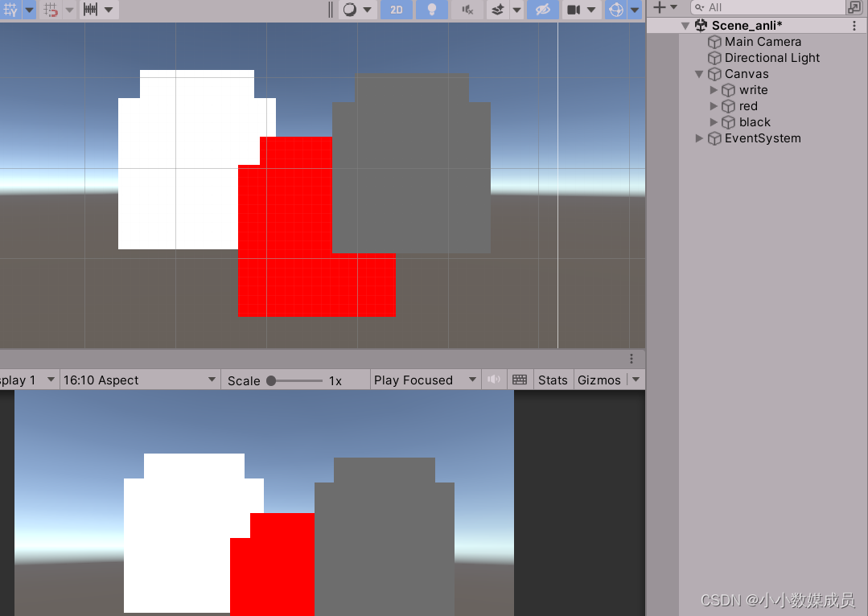Image resolution: width=868 pixels, height=616 pixels.
Task: Click the EventSystem cube icon
Action: pyautogui.click(x=714, y=138)
